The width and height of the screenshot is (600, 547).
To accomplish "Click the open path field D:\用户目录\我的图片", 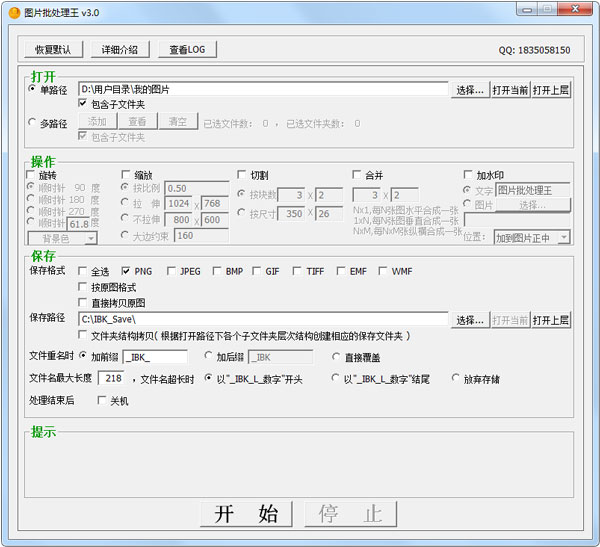I will point(263,90).
